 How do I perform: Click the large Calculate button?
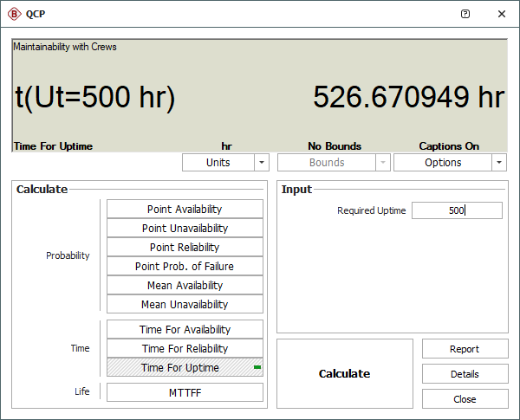345,373
